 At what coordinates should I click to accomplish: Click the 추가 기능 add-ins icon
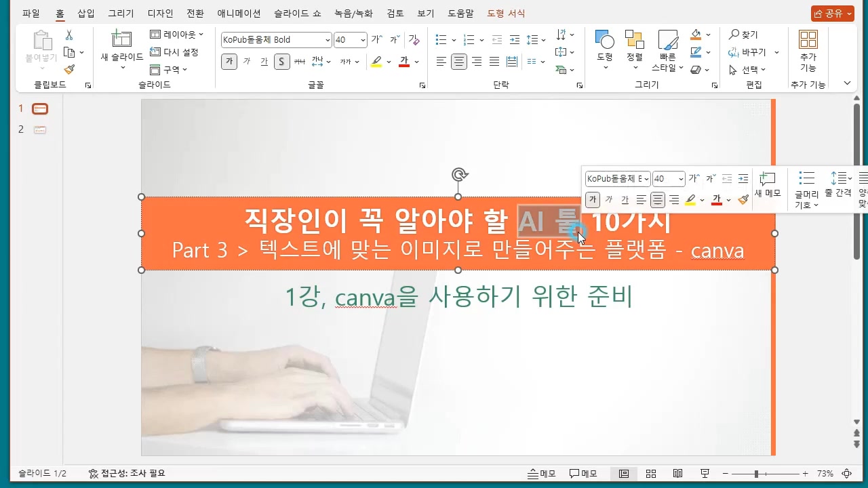click(808, 51)
